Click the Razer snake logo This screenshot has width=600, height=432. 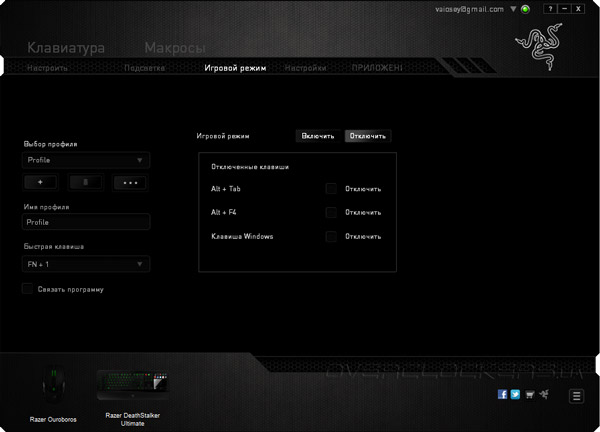pyautogui.click(x=539, y=46)
